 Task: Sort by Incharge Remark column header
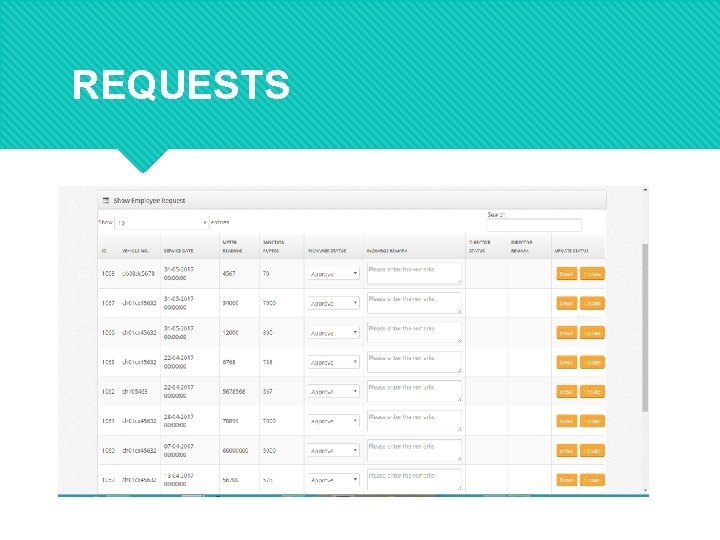click(387, 251)
